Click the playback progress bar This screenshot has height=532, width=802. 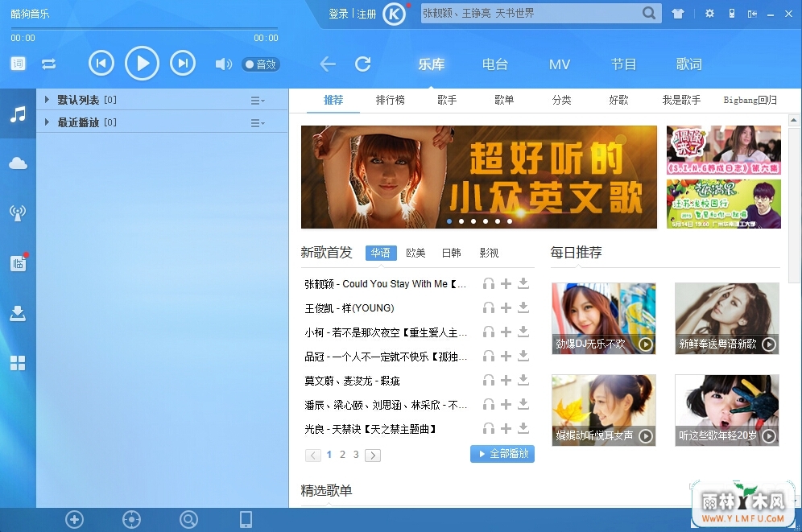[x=144, y=28]
